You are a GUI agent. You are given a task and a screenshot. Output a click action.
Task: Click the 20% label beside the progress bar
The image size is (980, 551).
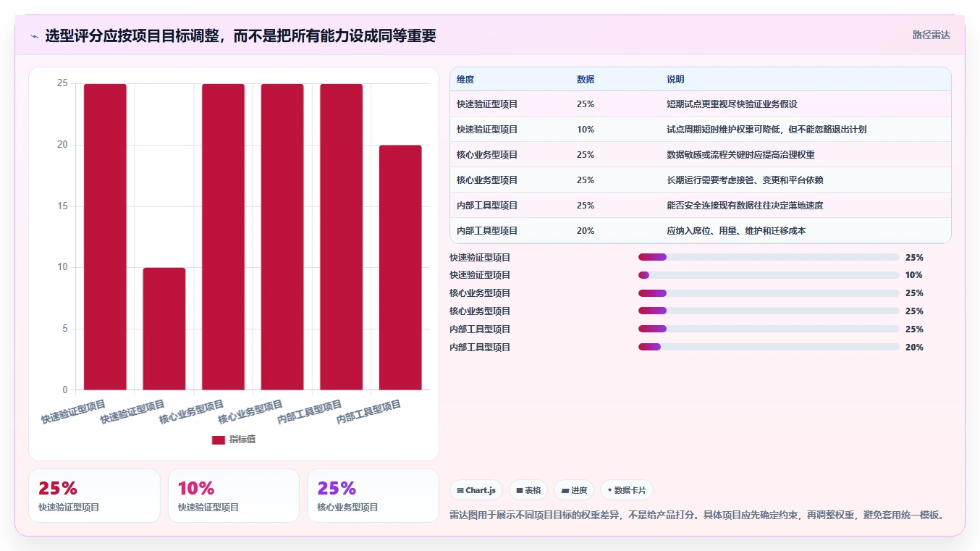pyautogui.click(x=913, y=347)
